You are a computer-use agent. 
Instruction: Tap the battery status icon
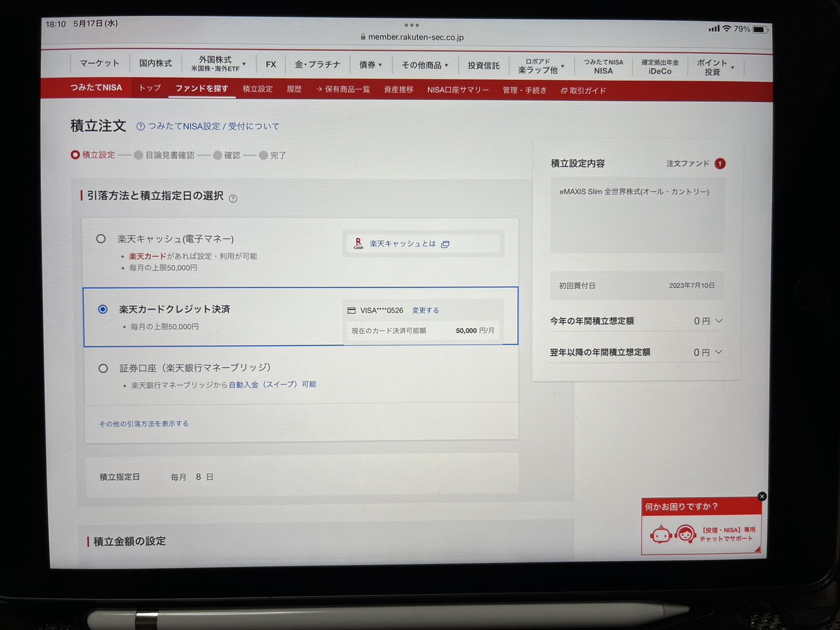tap(760, 30)
